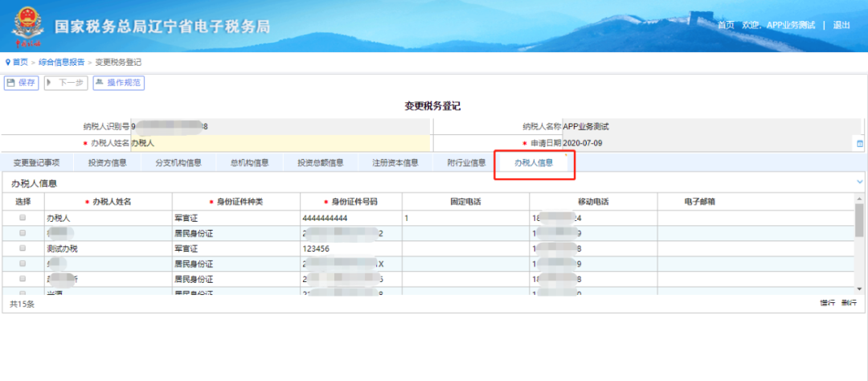Viewport: 868px width, 381px height.
Task: Click the 删行 delete row button
Action: 849,303
